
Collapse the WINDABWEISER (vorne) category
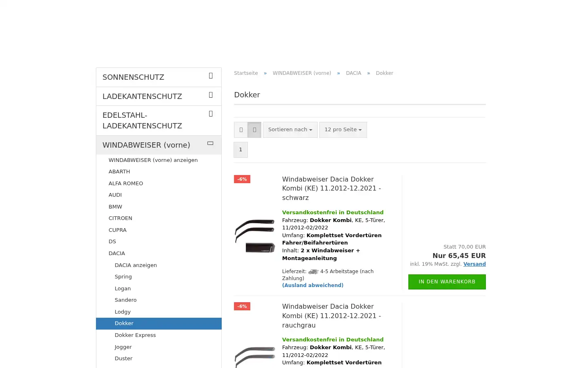click(210, 144)
